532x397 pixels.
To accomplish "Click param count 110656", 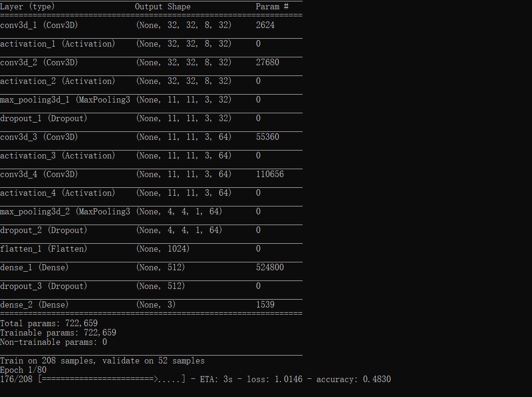I will click(x=270, y=175).
